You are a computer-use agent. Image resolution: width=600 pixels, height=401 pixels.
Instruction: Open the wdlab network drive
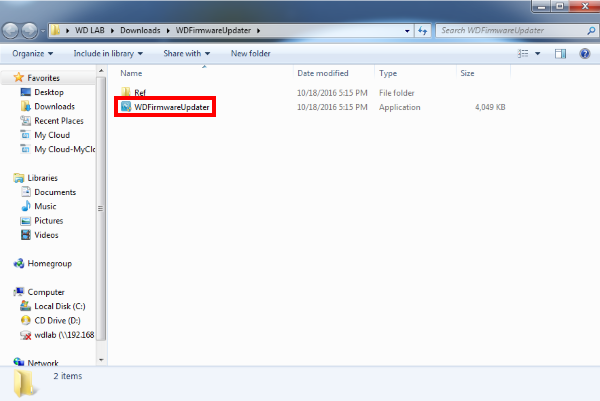[x=64, y=335]
